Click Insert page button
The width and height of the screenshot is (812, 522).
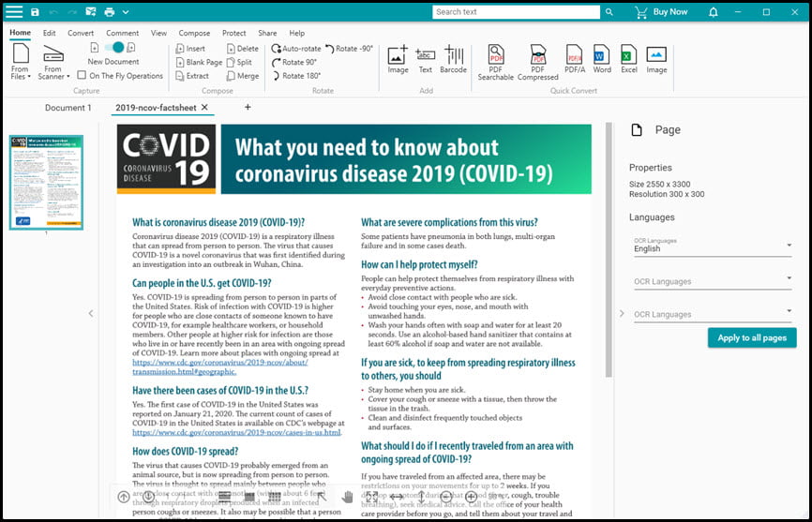190,48
